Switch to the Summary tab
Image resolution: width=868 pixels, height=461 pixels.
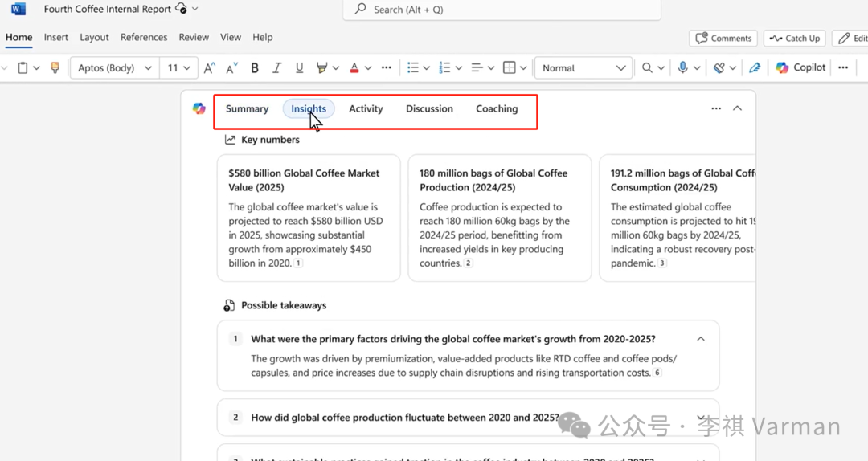247,109
